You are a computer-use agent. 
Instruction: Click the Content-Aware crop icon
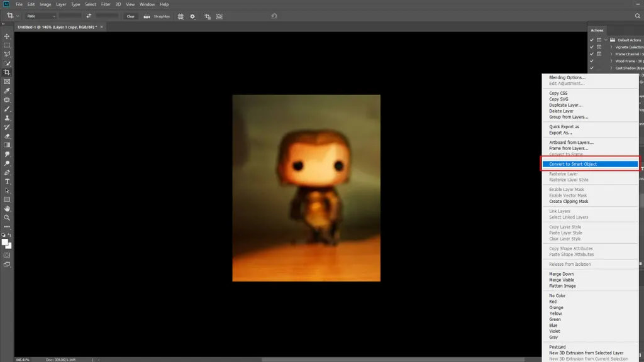click(219, 16)
